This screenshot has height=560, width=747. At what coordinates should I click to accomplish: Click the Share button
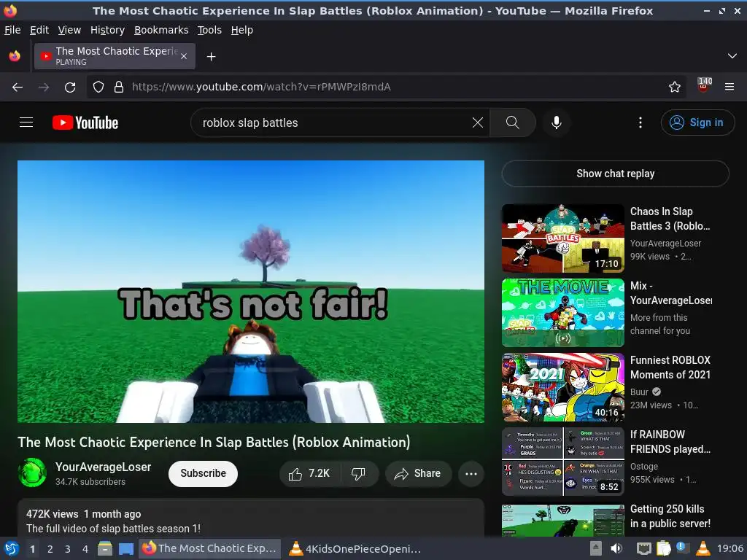(418, 473)
